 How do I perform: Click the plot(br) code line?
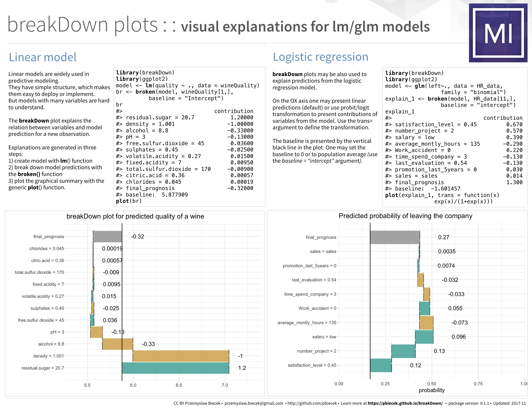tap(129, 201)
